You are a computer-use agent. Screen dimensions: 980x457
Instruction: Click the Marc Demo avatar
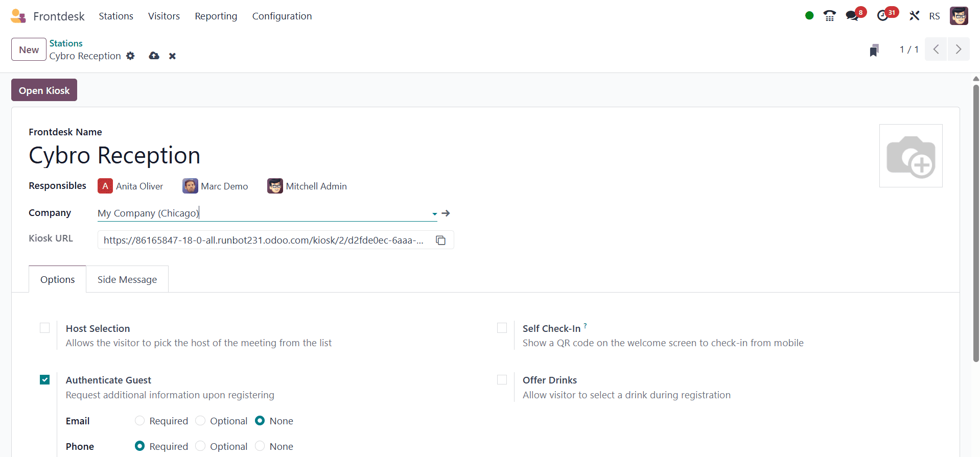coord(190,186)
